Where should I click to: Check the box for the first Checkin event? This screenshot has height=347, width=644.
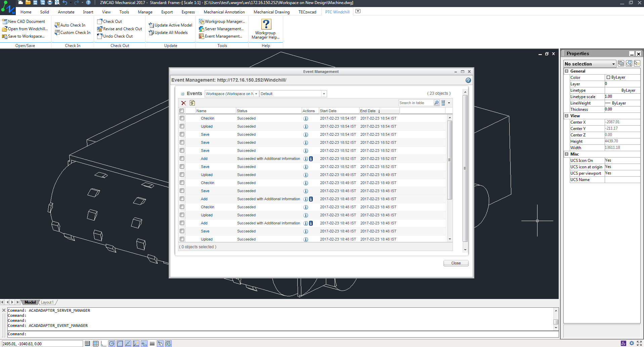[x=182, y=118]
